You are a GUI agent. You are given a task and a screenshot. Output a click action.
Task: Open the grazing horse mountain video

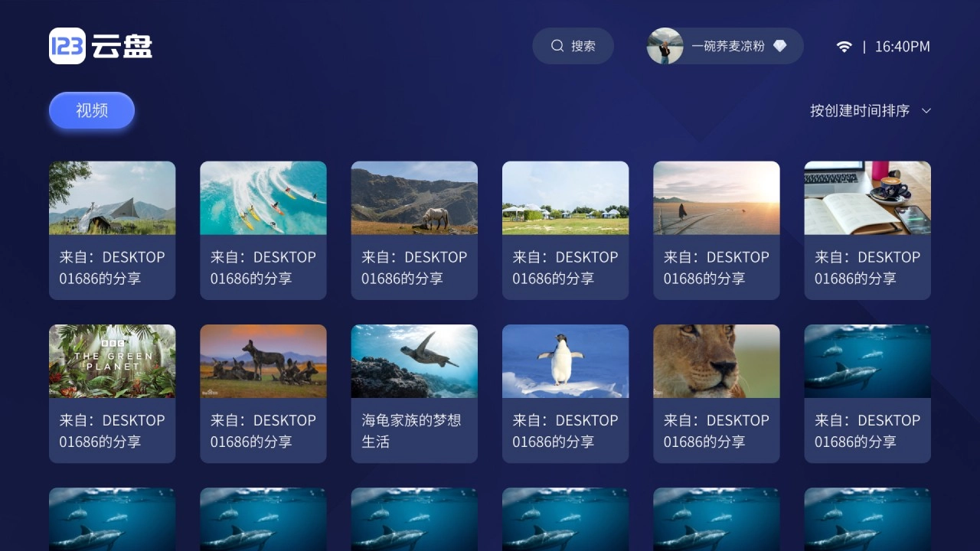[x=414, y=198]
